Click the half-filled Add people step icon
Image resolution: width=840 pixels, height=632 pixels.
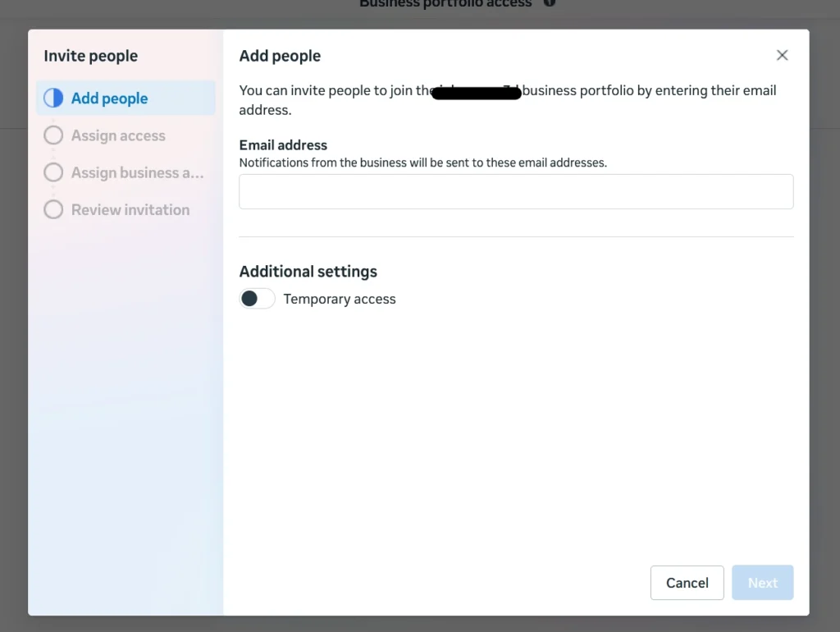click(53, 98)
